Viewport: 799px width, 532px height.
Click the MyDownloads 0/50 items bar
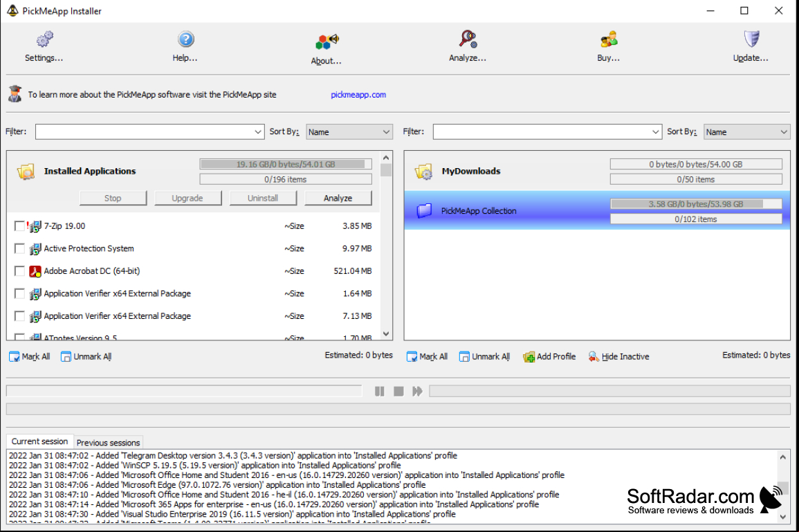pos(695,179)
